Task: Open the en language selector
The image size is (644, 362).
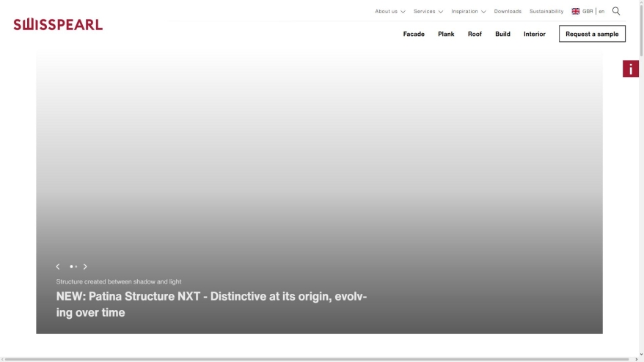Action: pyautogui.click(x=601, y=12)
